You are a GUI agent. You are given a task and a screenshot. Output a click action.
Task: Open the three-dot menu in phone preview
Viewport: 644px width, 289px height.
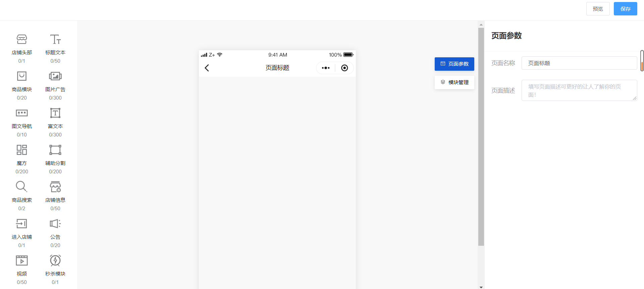(x=326, y=68)
